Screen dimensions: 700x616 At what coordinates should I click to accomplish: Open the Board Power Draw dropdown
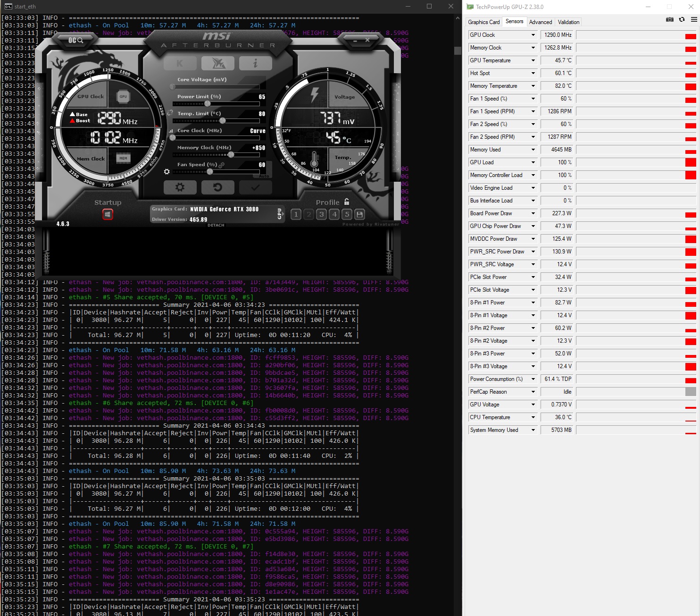[533, 213]
